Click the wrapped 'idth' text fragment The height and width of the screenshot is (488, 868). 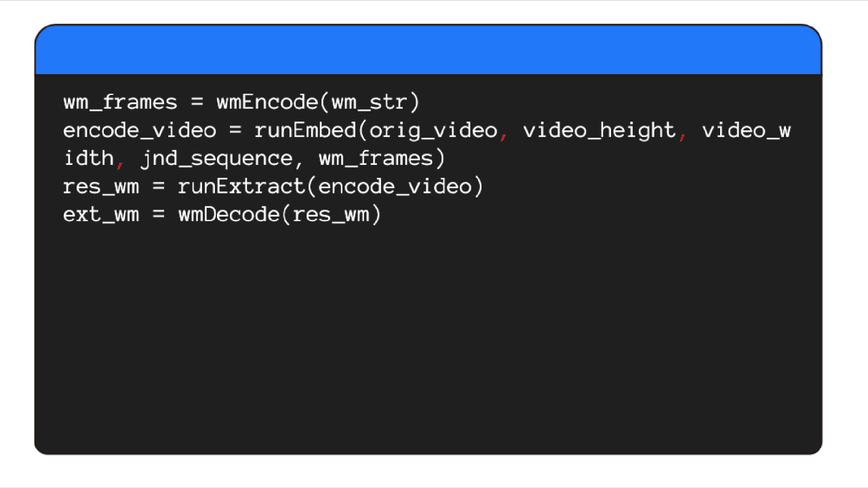pos(89,158)
